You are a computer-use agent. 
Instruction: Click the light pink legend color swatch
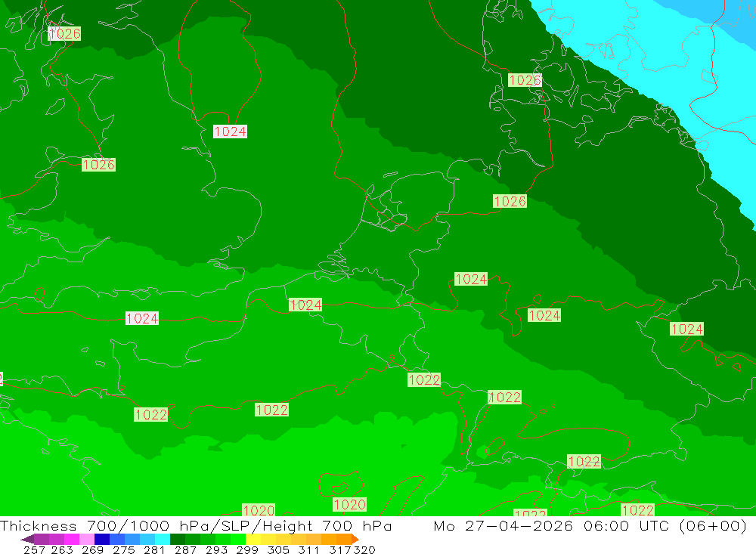click(x=87, y=539)
